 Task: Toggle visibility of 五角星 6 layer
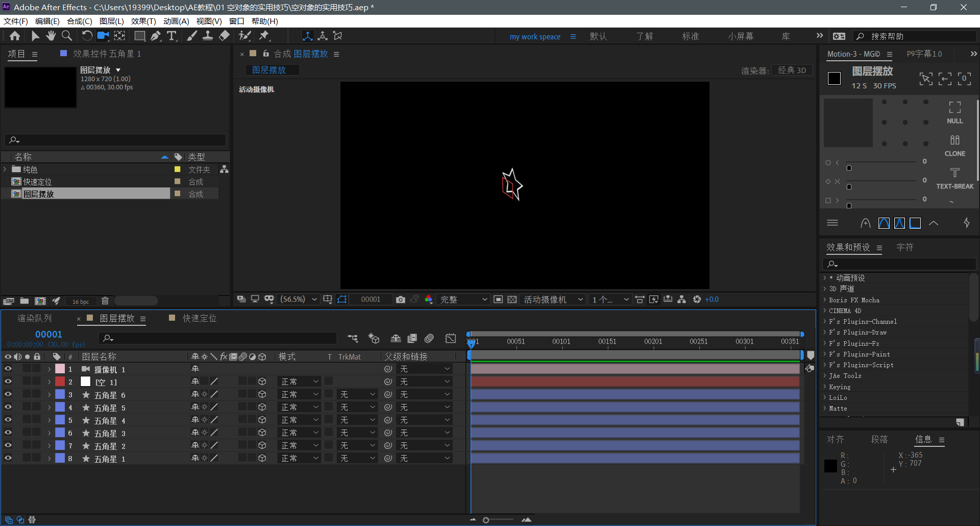8,394
